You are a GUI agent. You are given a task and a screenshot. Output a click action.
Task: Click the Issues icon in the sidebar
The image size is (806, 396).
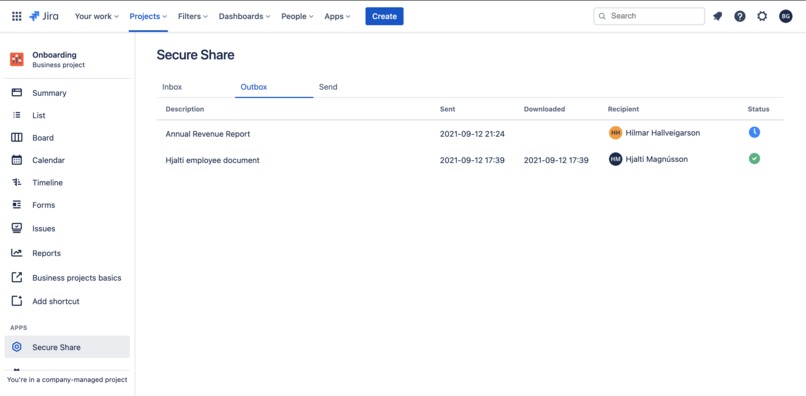[x=17, y=228]
